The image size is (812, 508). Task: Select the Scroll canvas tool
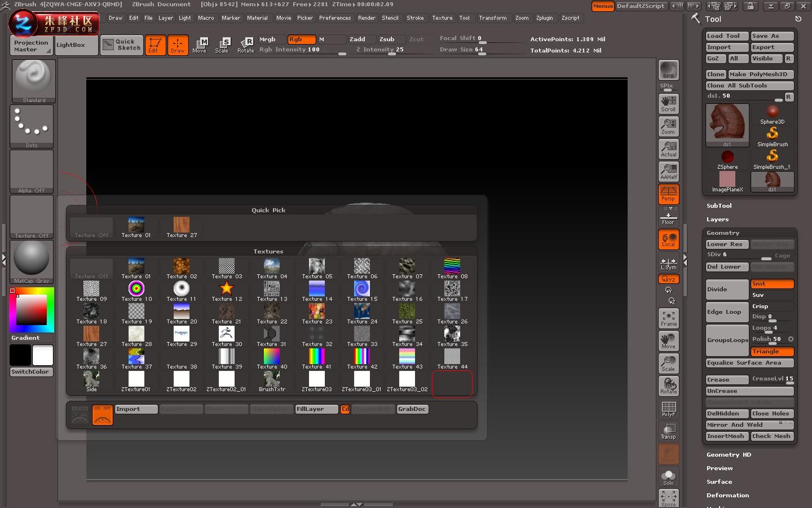click(x=668, y=103)
